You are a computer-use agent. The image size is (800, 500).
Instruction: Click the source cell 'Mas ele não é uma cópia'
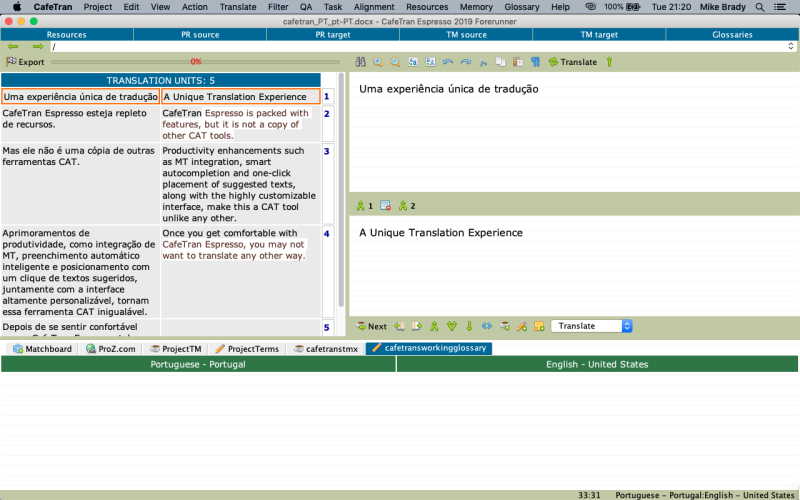point(80,183)
